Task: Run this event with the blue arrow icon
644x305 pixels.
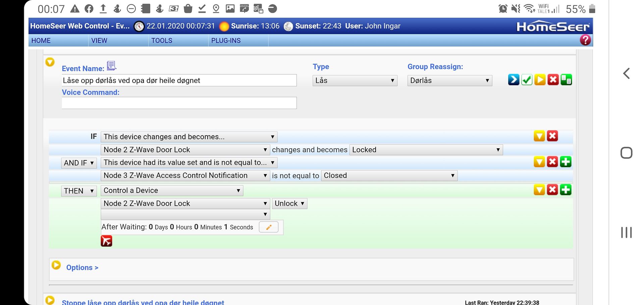Action: [x=513, y=80]
